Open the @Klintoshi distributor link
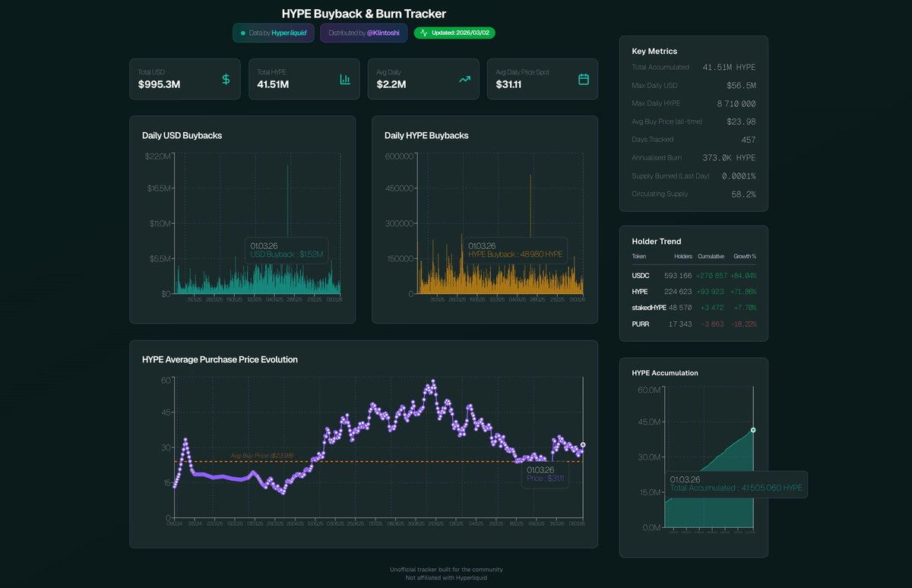The height and width of the screenshot is (588, 912). coord(385,33)
